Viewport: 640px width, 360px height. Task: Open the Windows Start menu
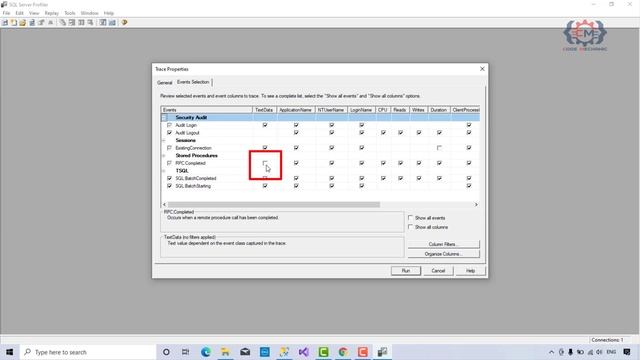[x=9, y=352]
